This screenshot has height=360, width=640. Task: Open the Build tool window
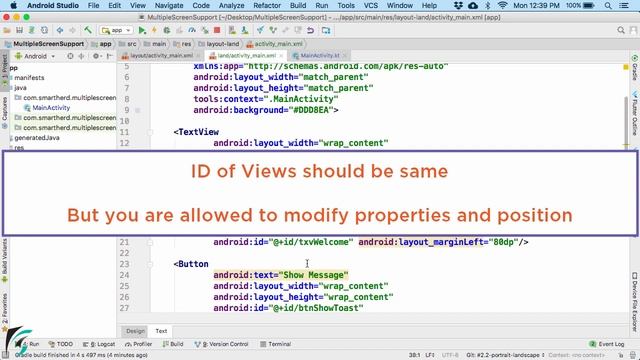pos(173,344)
